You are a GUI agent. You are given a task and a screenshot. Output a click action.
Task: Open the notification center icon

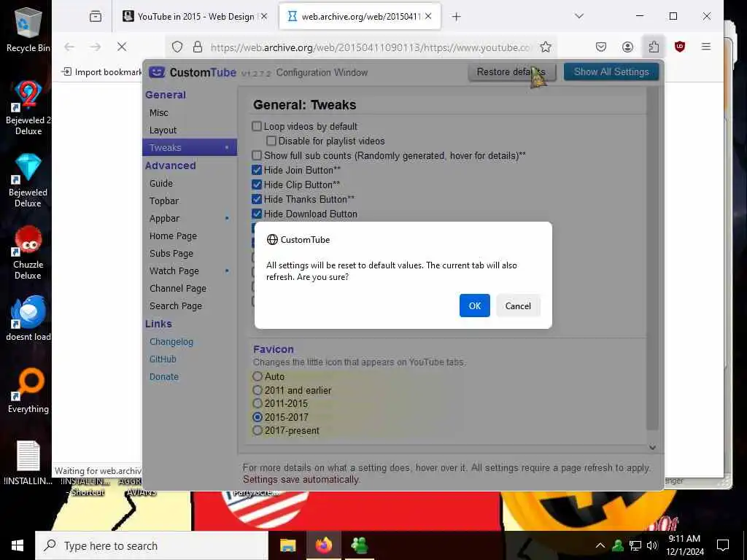click(x=723, y=545)
